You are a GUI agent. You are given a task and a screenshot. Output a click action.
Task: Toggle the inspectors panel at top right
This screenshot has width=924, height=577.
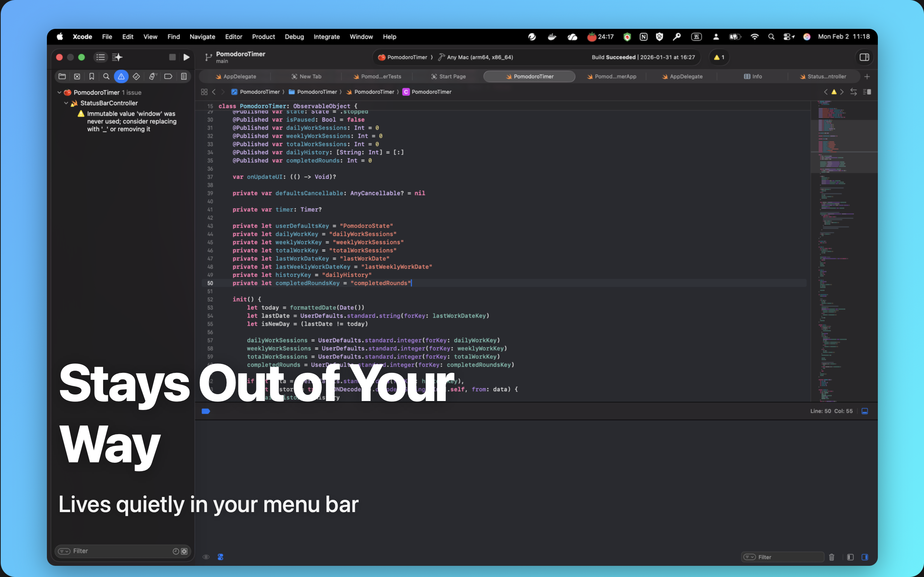point(864,57)
